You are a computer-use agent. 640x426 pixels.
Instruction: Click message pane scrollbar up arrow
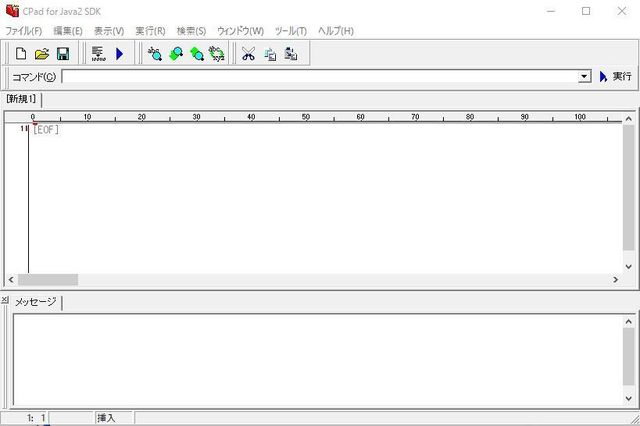[628, 322]
